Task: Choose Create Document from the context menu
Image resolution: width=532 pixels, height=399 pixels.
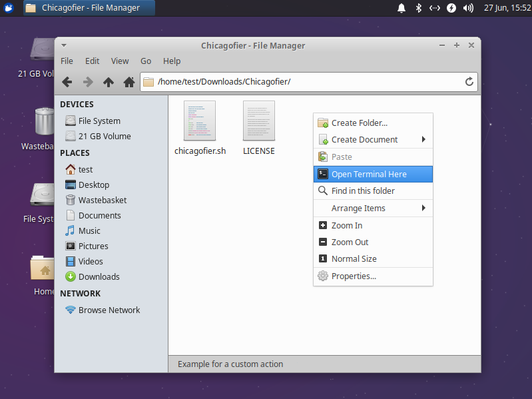Action: point(373,139)
